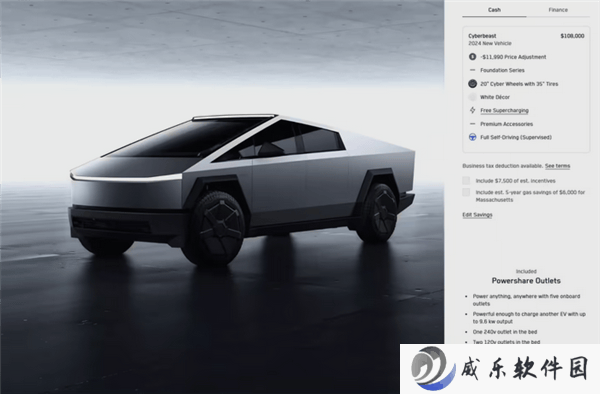Enable Include $7,500 of est. incentives
The width and height of the screenshot is (600, 394).
pos(466,181)
